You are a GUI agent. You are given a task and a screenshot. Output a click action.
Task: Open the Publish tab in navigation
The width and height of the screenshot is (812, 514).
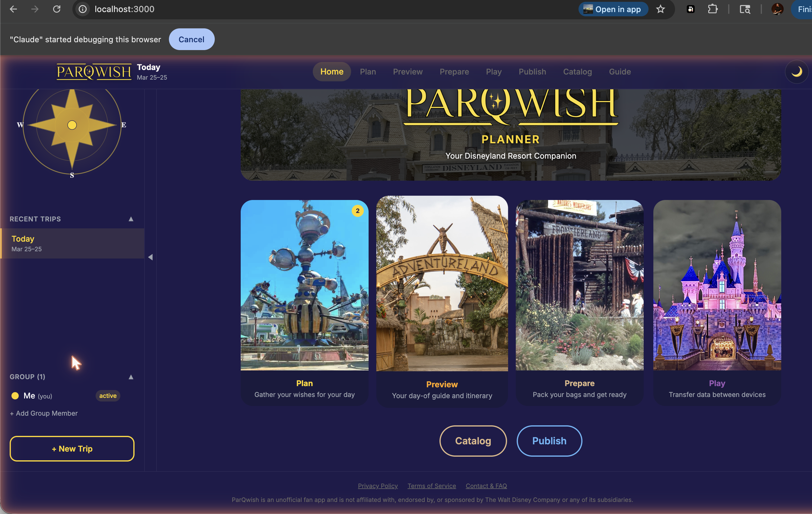click(x=532, y=72)
